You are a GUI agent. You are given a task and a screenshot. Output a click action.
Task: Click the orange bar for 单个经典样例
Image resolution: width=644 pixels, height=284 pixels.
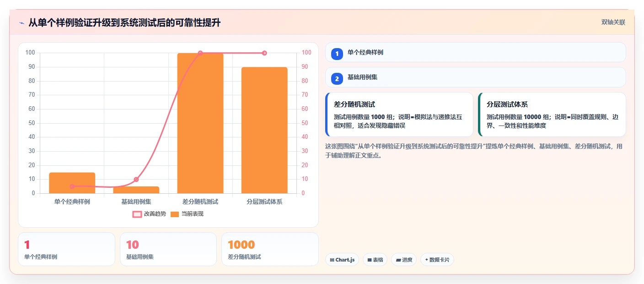point(72,183)
